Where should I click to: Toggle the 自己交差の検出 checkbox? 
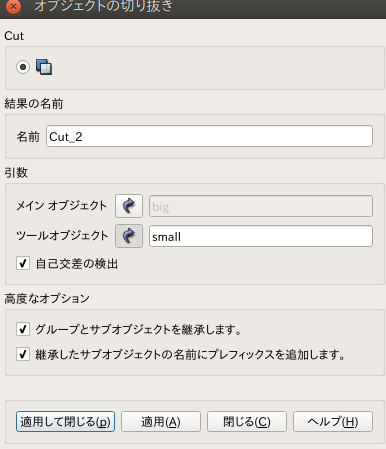23,263
